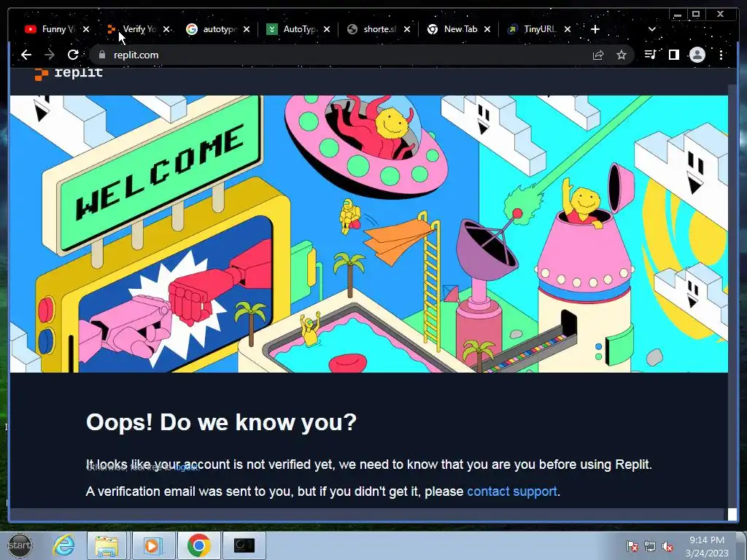Close the AutoTyp tab

coord(327,29)
